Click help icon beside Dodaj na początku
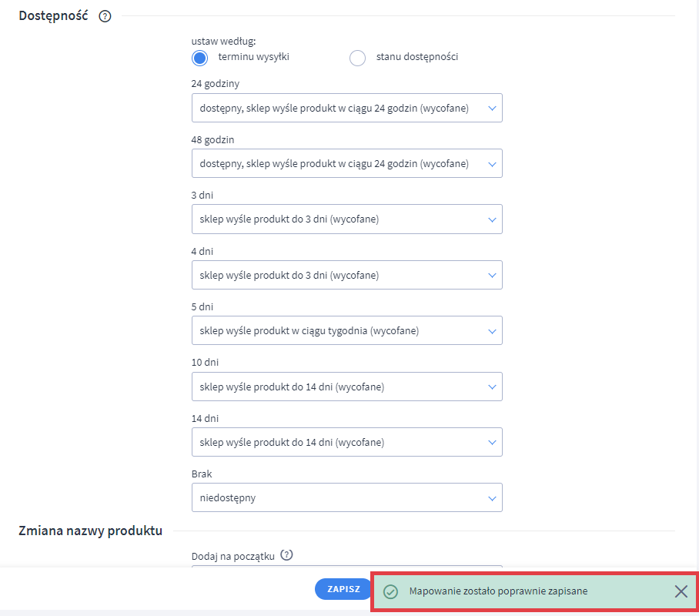The height and width of the screenshot is (616, 699). click(287, 554)
